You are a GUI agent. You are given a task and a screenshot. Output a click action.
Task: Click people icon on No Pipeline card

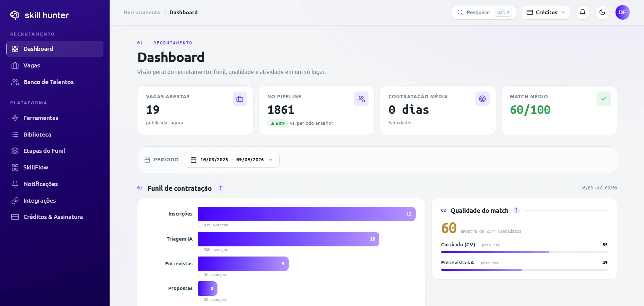point(361,99)
